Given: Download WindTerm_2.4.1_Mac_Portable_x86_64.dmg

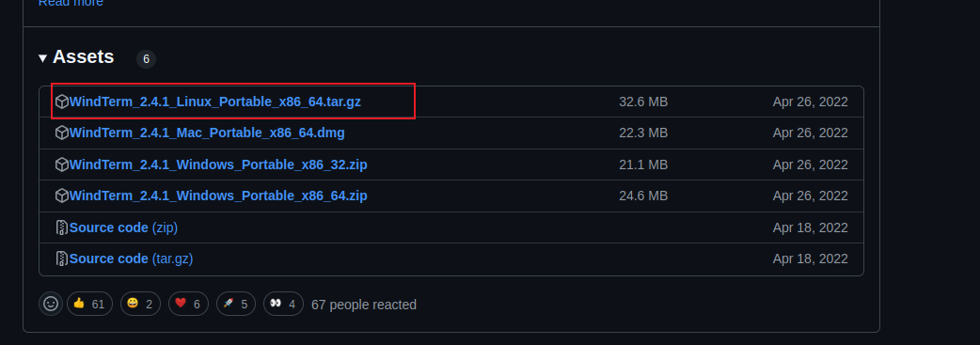Looking at the screenshot, I should click(207, 133).
